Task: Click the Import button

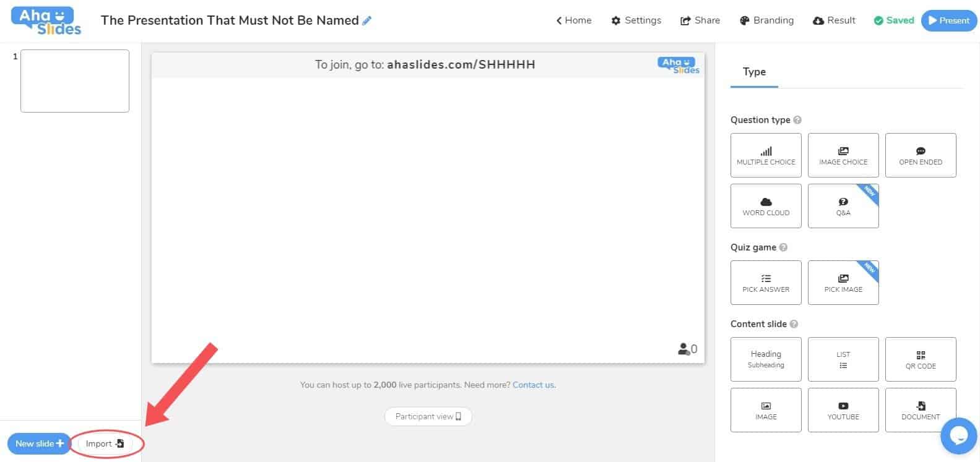Action: click(x=105, y=443)
